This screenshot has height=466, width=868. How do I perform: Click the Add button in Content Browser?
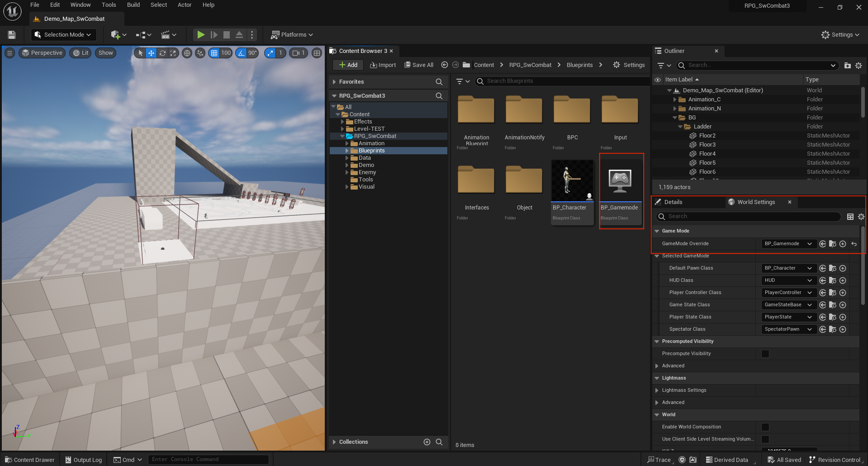tap(348, 65)
